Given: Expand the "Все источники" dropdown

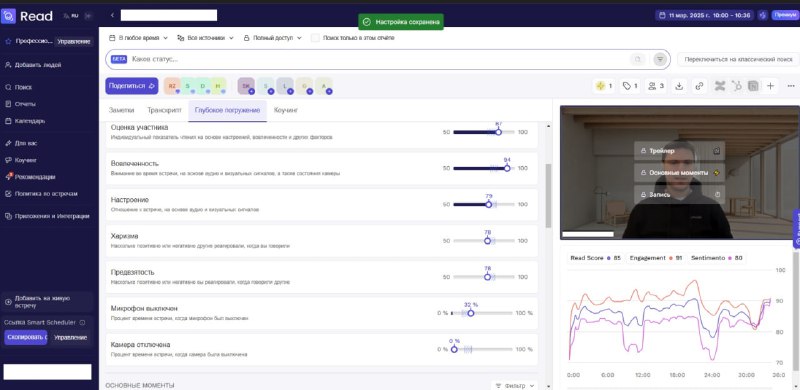Looking at the screenshot, I should [205, 38].
